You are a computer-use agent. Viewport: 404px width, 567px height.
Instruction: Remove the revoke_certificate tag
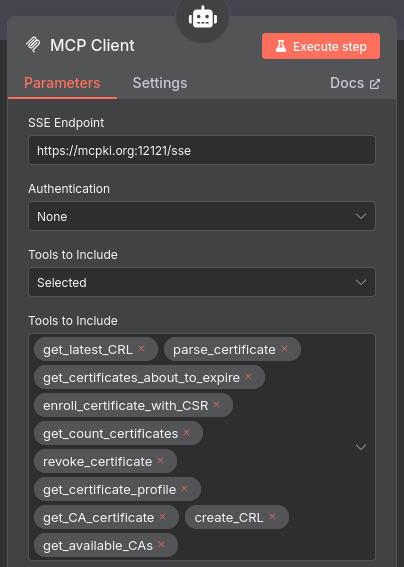click(x=160, y=461)
